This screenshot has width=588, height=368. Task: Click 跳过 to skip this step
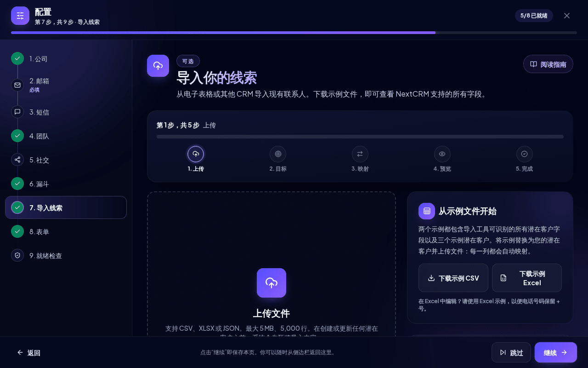pos(511,352)
